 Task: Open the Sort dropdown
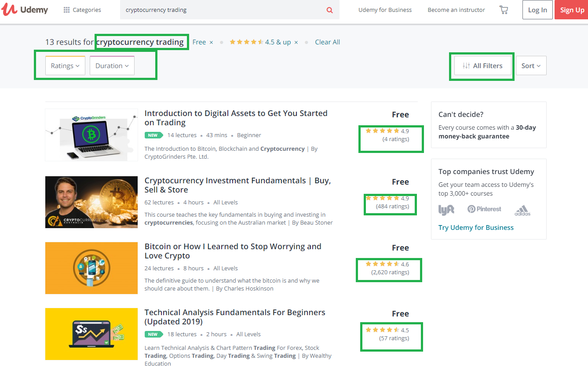click(531, 65)
